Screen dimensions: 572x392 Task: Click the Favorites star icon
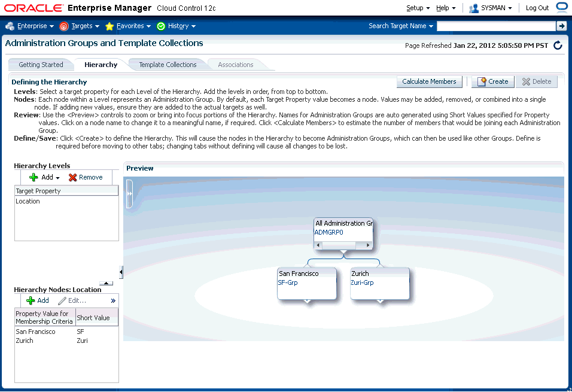pyautogui.click(x=109, y=26)
